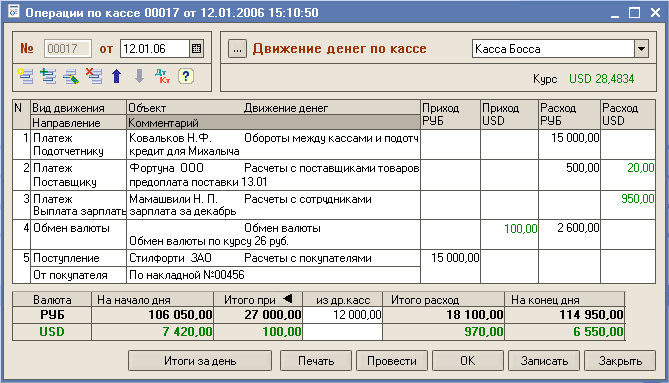Open the calendar picker beside the date
669x383 pixels.
point(197,48)
